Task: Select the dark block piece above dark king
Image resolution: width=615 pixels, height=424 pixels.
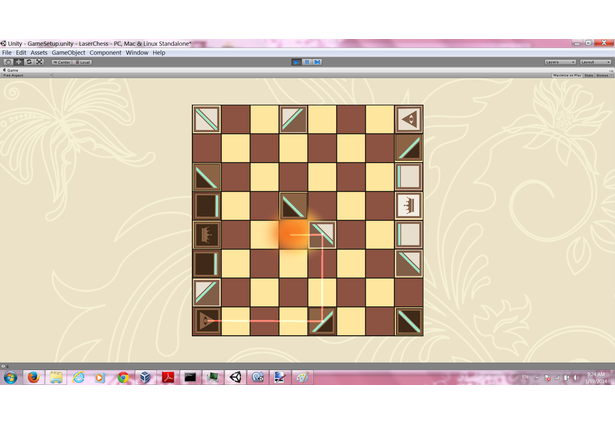Action: pyautogui.click(x=207, y=206)
